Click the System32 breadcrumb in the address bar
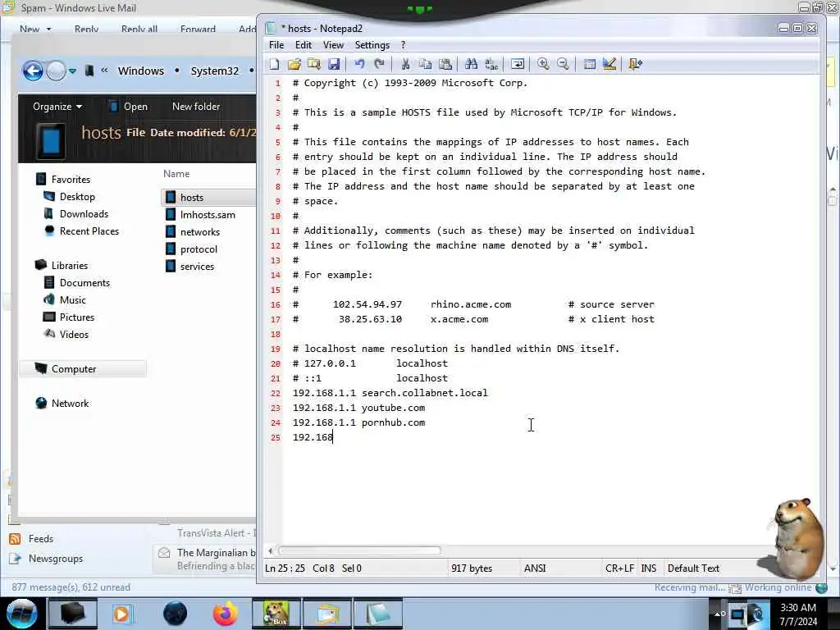This screenshot has height=630, width=840. [x=215, y=71]
